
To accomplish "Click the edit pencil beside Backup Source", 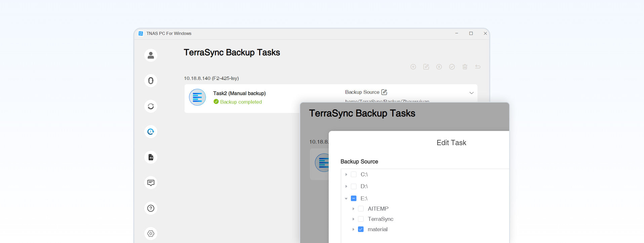I will 384,92.
